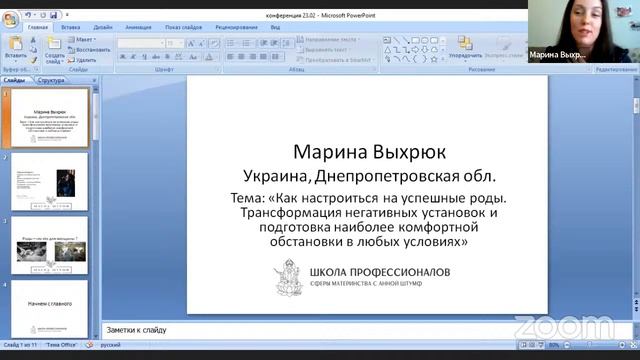Expand the Макет layout dropdown
This screenshot has height=360, width=640.
pos(82,40)
